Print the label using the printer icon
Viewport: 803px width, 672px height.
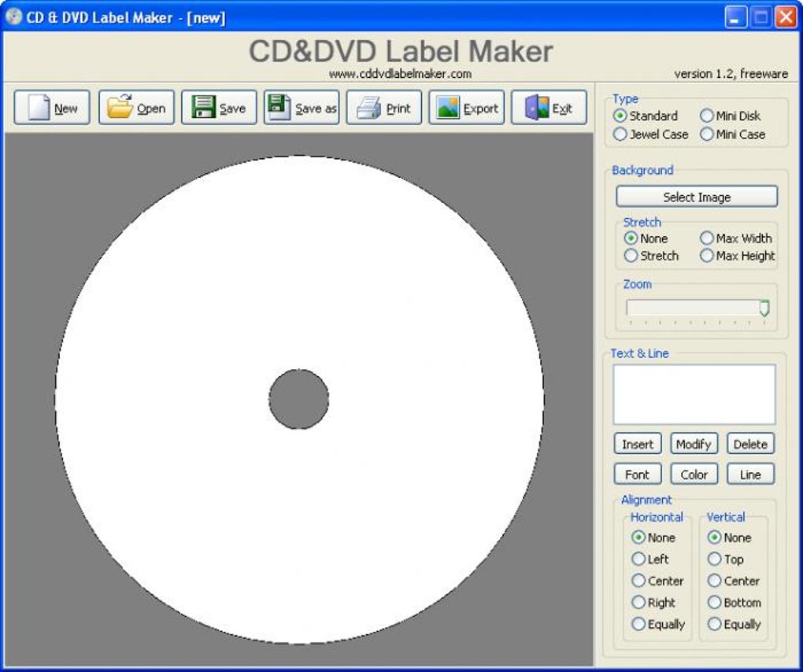coord(368,108)
